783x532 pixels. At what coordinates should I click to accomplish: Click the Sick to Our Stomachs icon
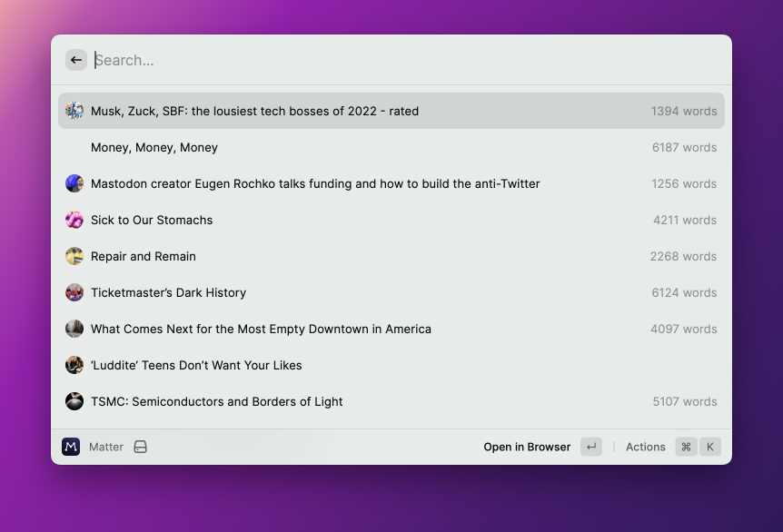(x=74, y=220)
